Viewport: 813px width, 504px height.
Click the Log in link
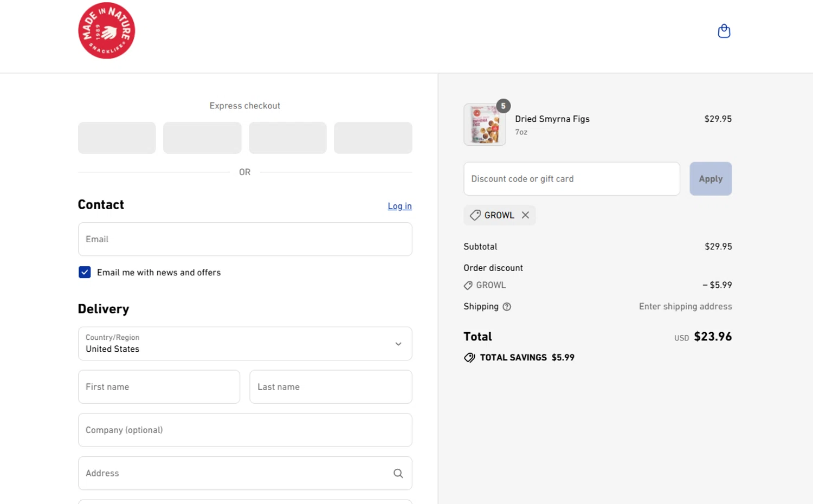(399, 206)
